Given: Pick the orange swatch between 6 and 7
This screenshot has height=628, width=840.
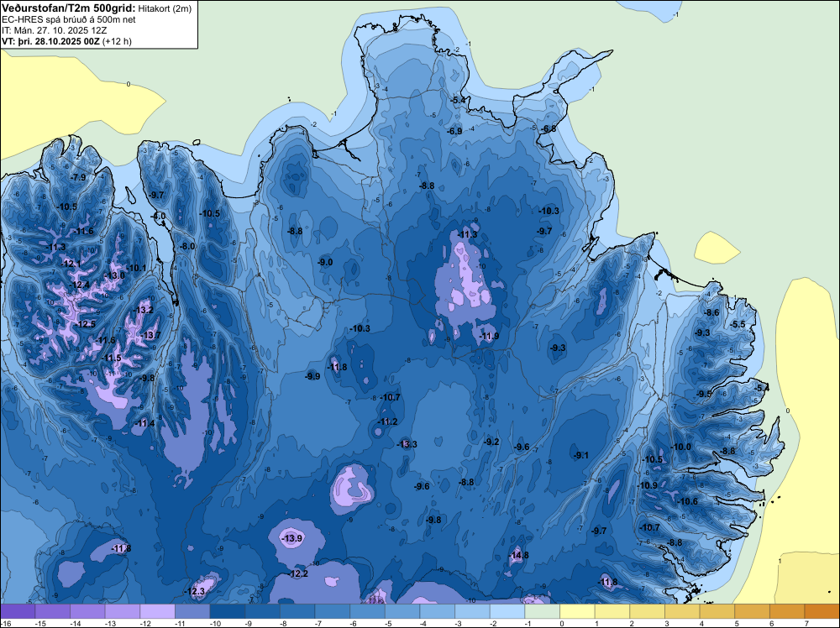Looking at the screenshot, I should 787,611.
